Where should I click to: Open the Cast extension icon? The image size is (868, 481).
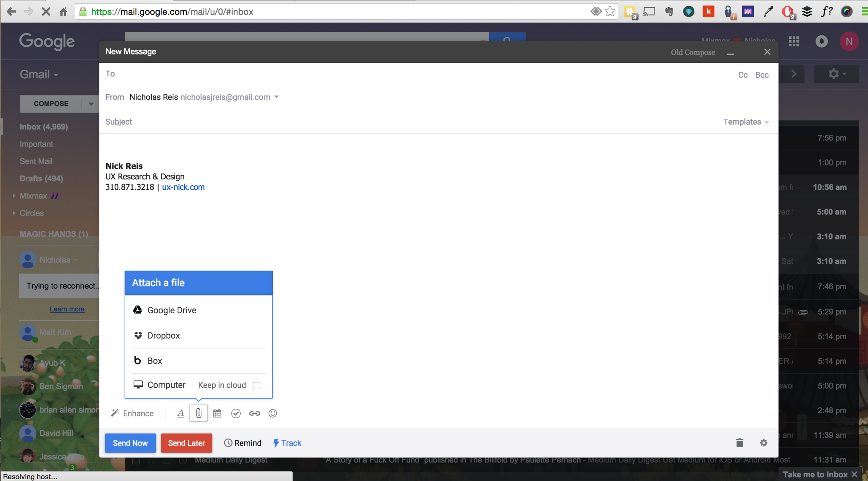[649, 12]
